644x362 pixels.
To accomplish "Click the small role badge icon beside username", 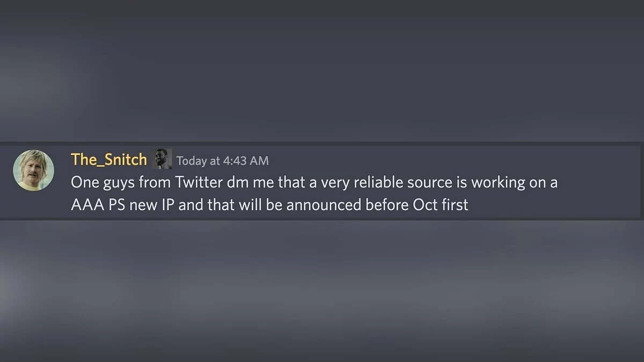I will click(x=162, y=159).
